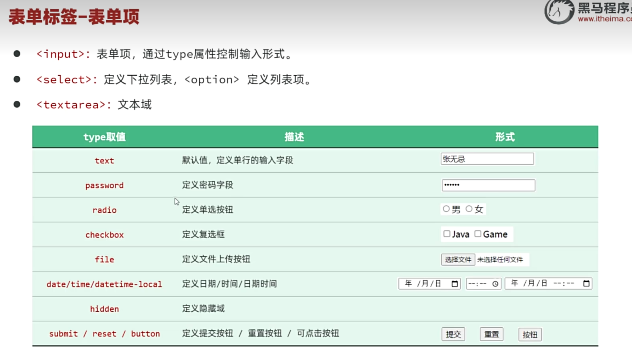Click the 形式 column header
Screen dimensions: 632x364
(505, 137)
